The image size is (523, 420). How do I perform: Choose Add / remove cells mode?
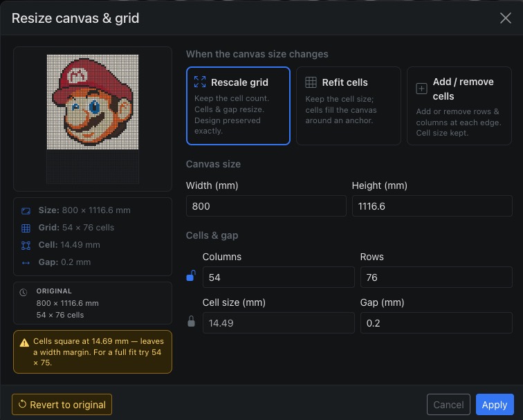(459, 106)
